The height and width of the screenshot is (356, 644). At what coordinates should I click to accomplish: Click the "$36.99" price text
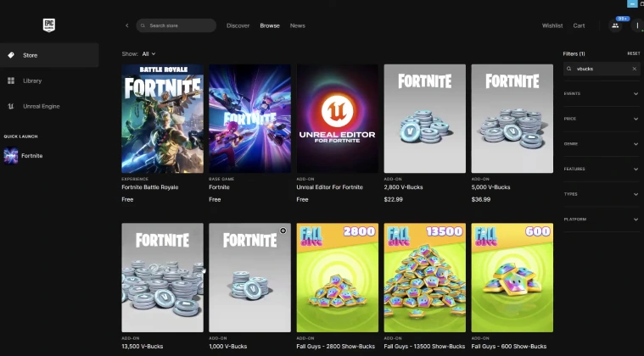pyautogui.click(x=481, y=200)
